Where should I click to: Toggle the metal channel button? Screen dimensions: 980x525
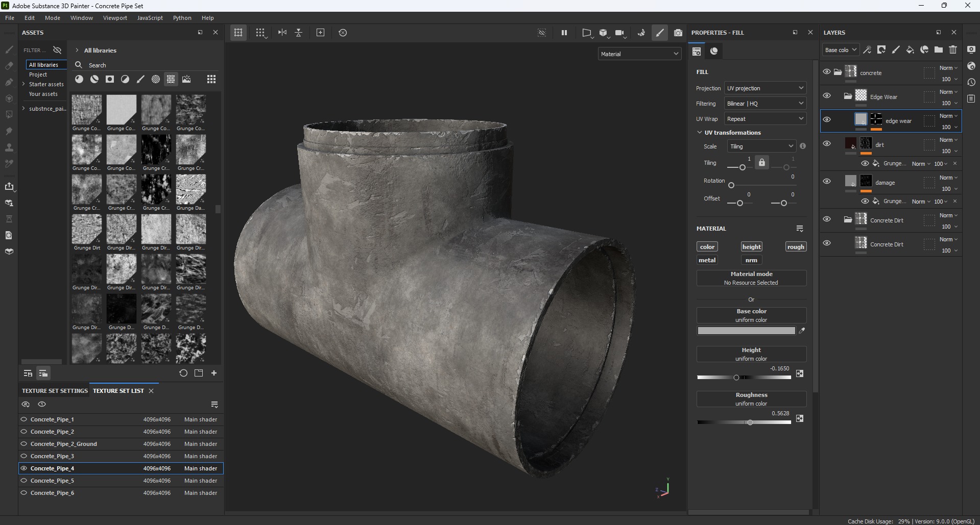click(x=707, y=260)
